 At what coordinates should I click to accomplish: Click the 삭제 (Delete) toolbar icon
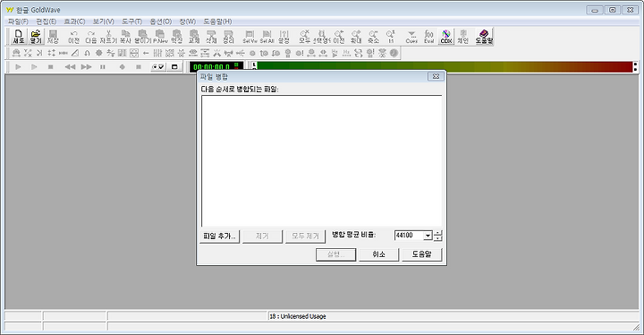click(211, 36)
